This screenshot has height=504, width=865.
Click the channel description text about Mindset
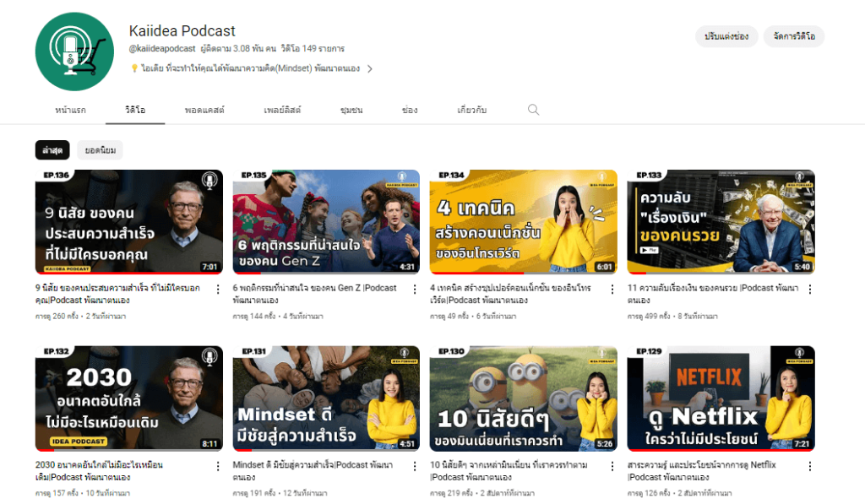click(250, 69)
